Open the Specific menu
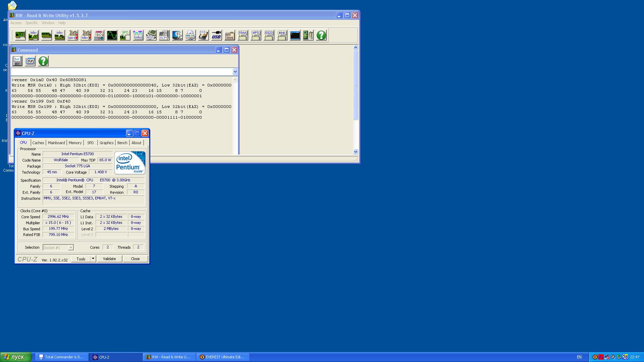 (32, 23)
